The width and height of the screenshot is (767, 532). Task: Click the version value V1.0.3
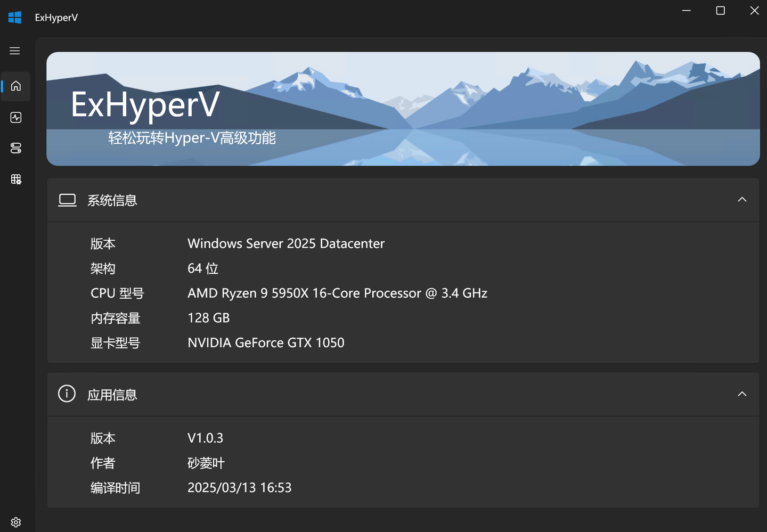click(x=205, y=438)
